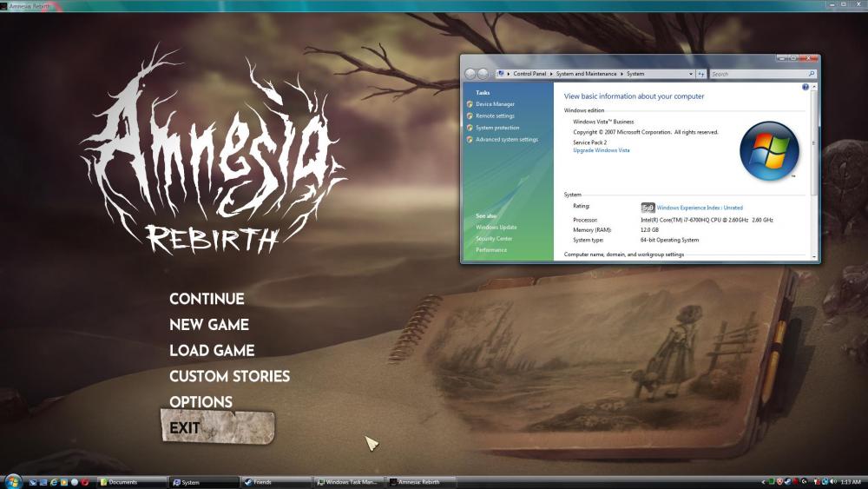Open Device Manager task link

click(495, 104)
